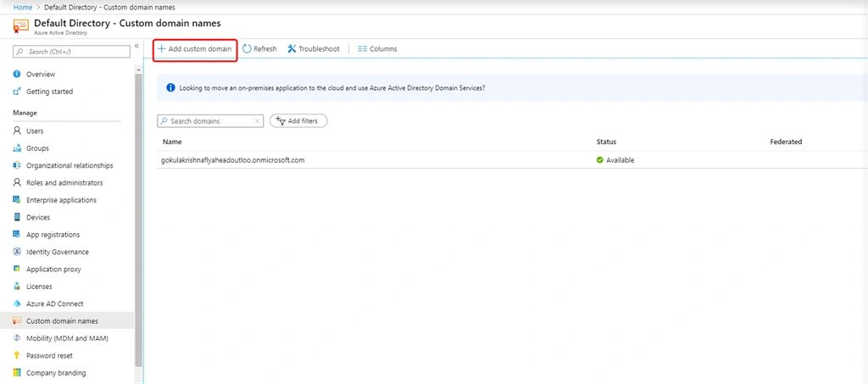This screenshot has height=384, width=868.
Task: Click the Password reset key icon
Action: pyautogui.click(x=17, y=355)
